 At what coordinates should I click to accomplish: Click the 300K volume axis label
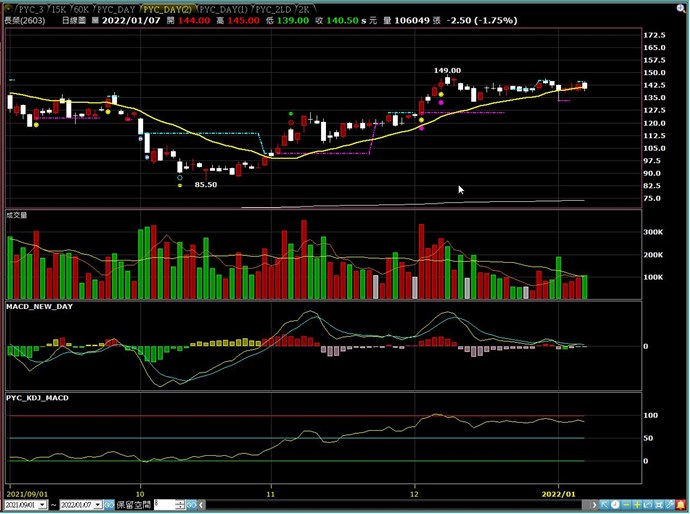(653, 232)
